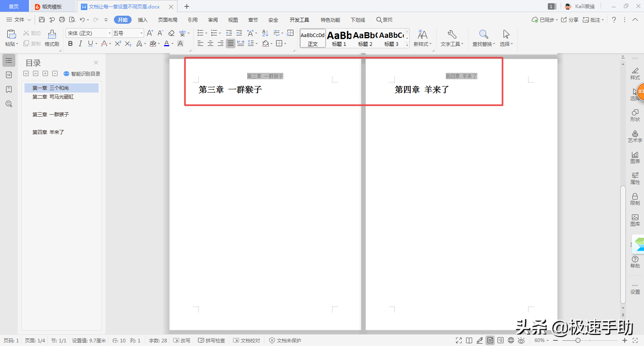Image resolution: width=644 pixels, height=346 pixels.
Task: Click the Increase Font Size icon
Action: coord(150,33)
